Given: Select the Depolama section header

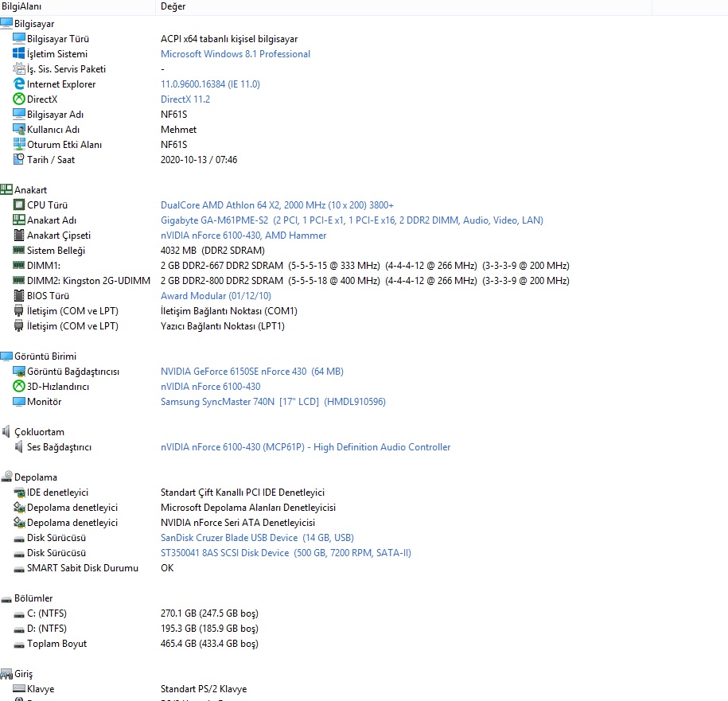Looking at the screenshot, I should click(35, 477).
